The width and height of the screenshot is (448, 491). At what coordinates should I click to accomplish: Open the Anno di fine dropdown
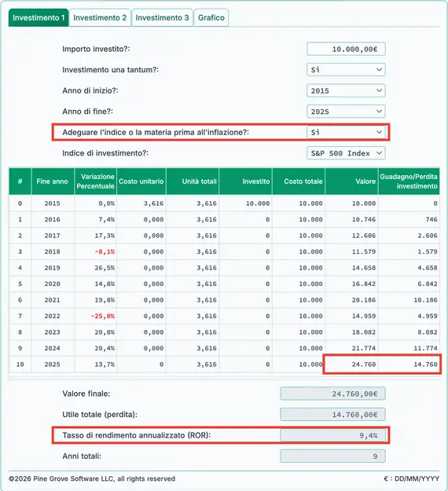pos(346,112)
